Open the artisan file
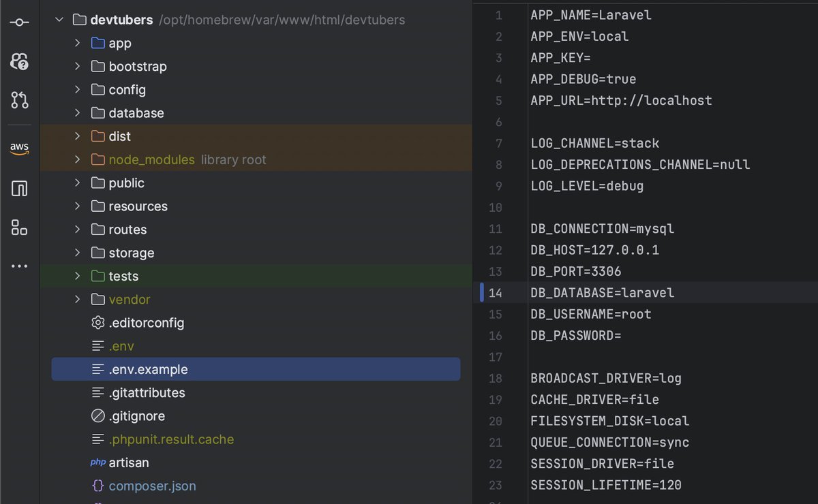This screenshot has height=504, width=818. 129,462
